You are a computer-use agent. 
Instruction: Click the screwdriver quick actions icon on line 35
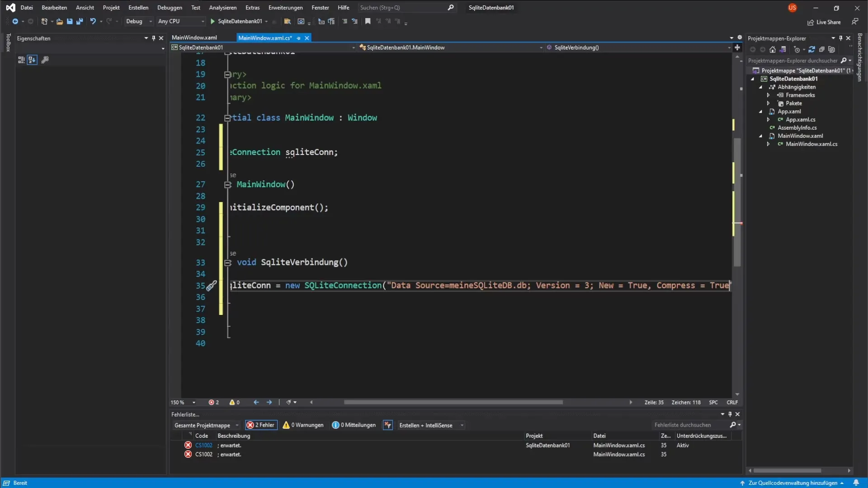click(x=212, y=286)
